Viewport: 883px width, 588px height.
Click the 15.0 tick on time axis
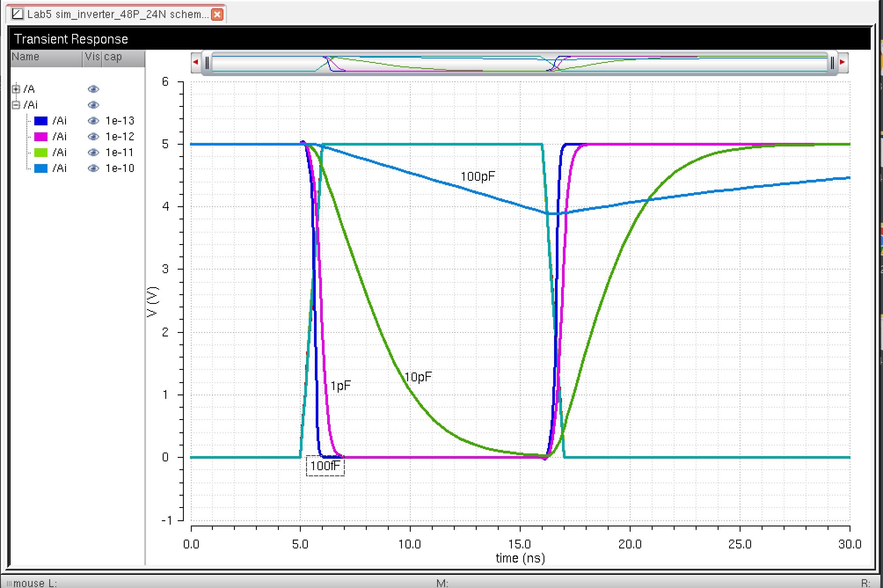(x=520, y=544)
